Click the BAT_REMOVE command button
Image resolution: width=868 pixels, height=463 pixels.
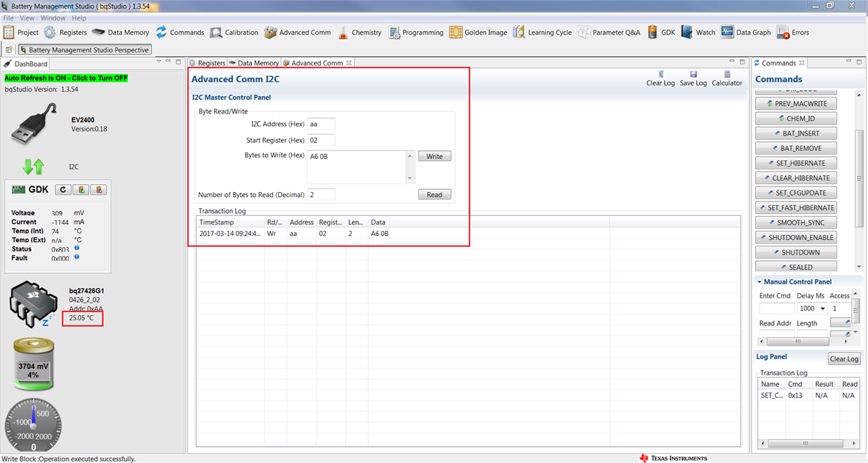[796, 148]
